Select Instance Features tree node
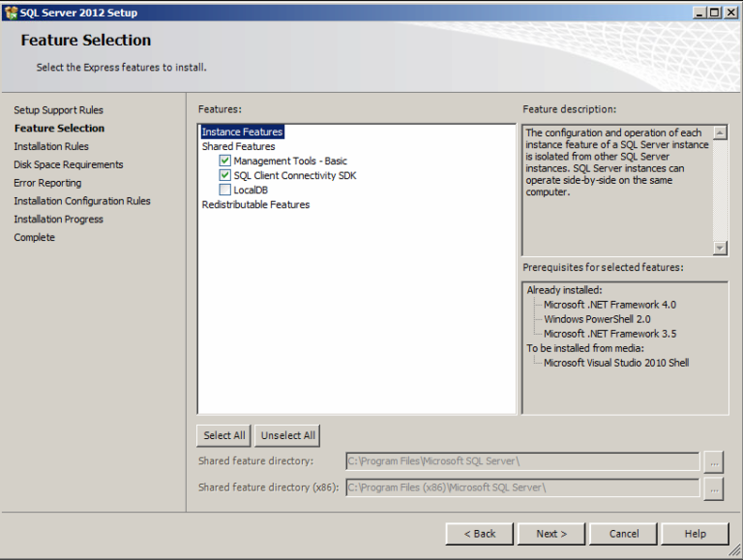The image size is (743, 560). coord(242,133)
